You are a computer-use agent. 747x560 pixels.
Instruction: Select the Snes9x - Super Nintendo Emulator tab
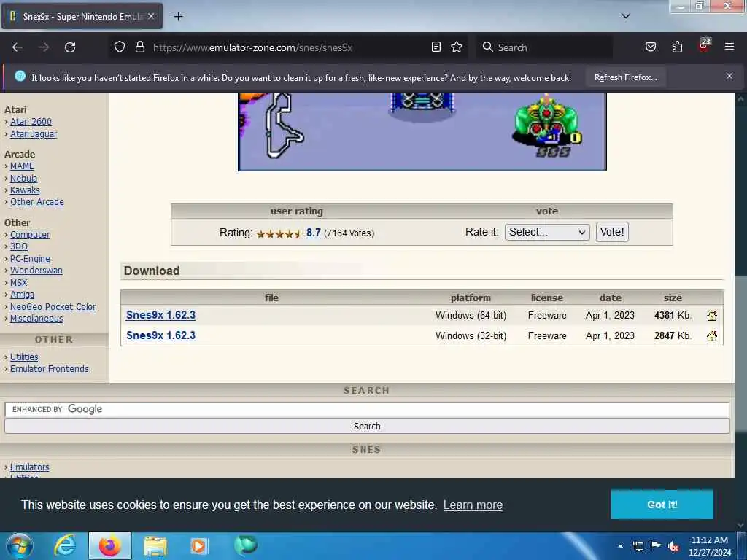coord(82,16)
